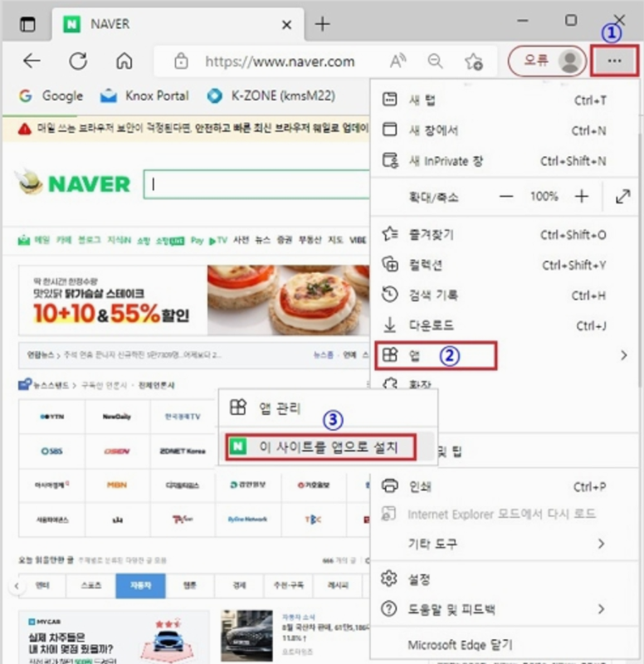Open the car news article thumbnail

pyautogui.click(x=246, y=635)
